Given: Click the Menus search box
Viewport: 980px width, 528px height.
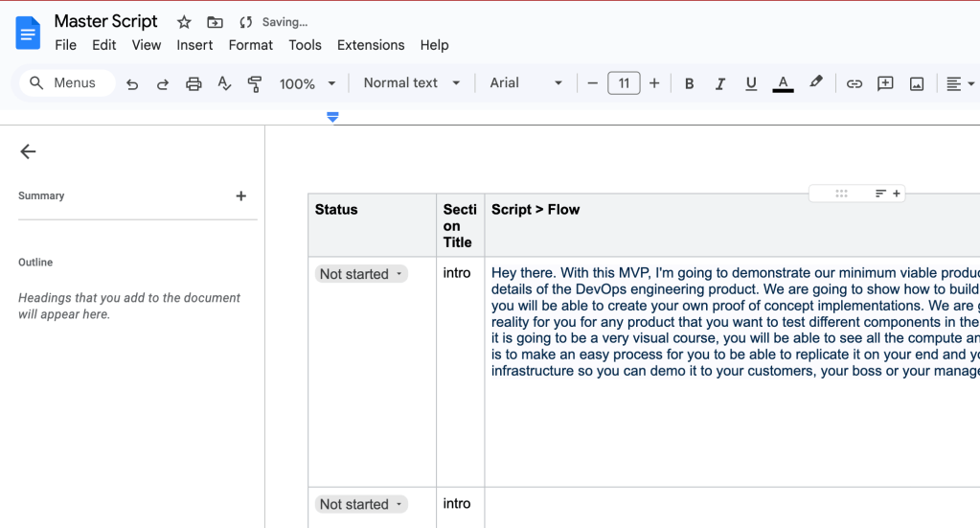Looking at the screenshot, I should (x=67, y=83).
